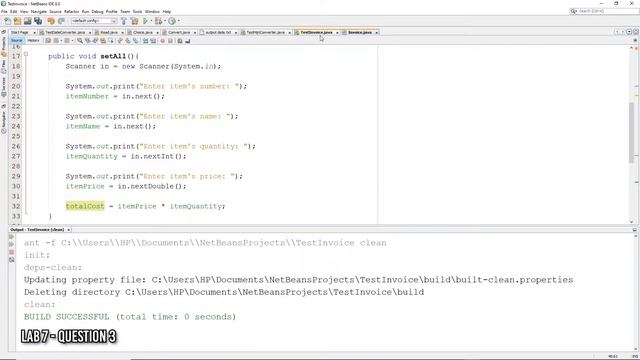Click the editor Start Macro Recording red icon

pos(162,41)
